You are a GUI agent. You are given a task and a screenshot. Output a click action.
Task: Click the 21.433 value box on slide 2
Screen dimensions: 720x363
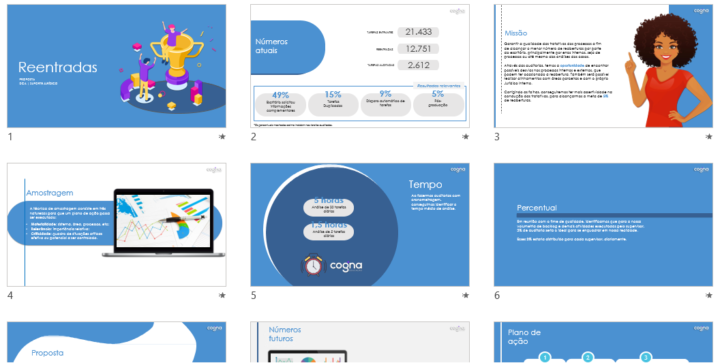click(x=418, y=32)
